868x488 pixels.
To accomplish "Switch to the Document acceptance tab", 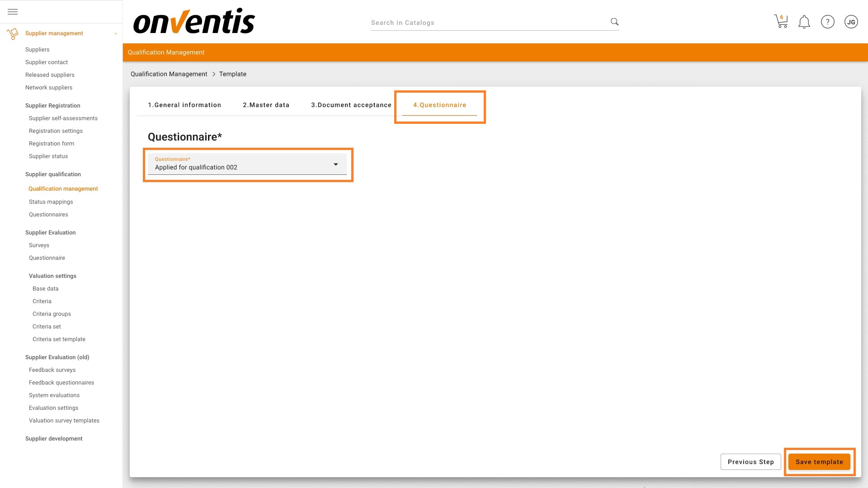I will [351, 105].
